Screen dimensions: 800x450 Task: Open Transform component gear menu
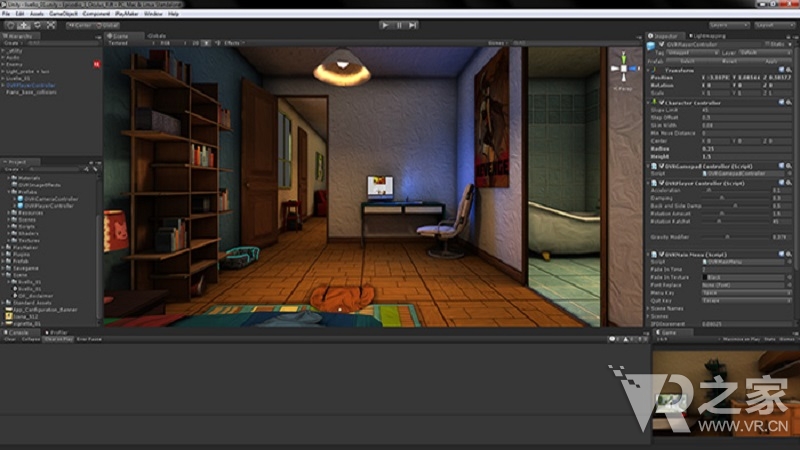[x=788, y=70]
